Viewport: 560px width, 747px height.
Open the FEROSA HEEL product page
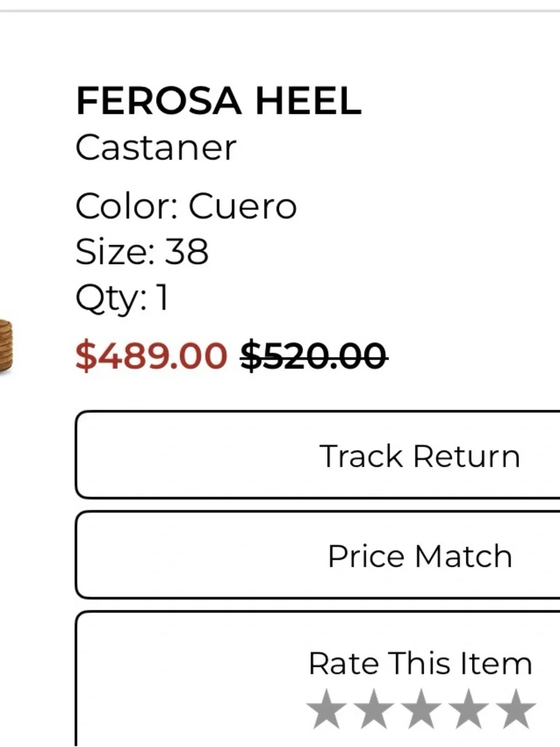tap(218, 101)
